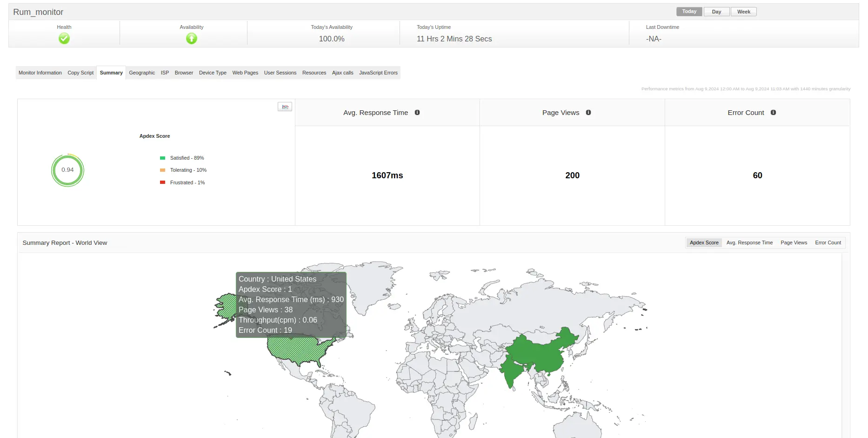
Task: Click the green Health status check icon
Action: (64, 39)
